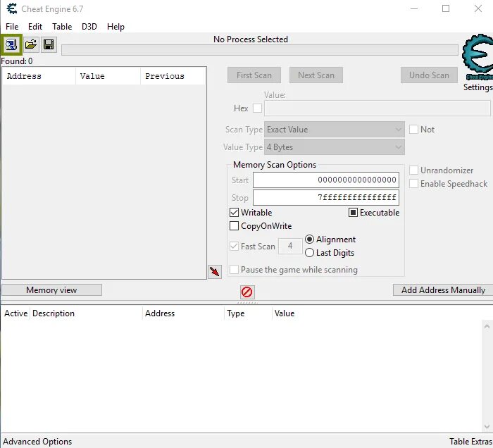Toggle the Not checkbox
Image resolution: width=493 pixels, height=448 pixels.
(x=413, y=129)
